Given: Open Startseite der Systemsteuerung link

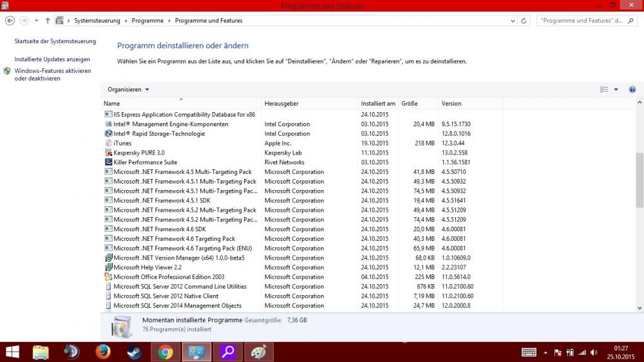Looking at the screenshot, I should coord(55,41).
